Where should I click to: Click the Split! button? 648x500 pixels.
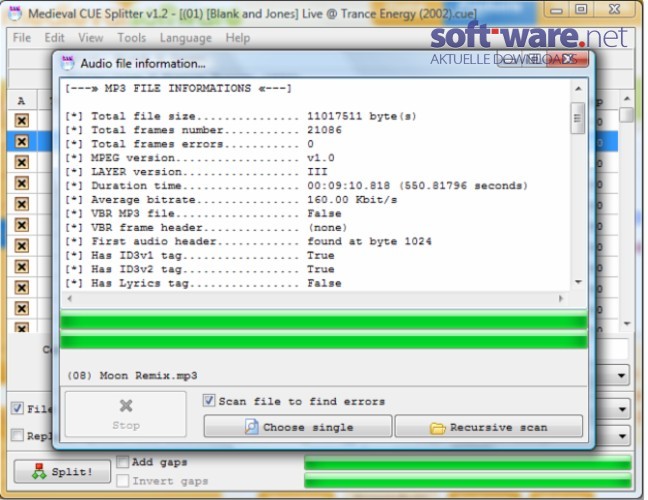[x=62, y=471]
